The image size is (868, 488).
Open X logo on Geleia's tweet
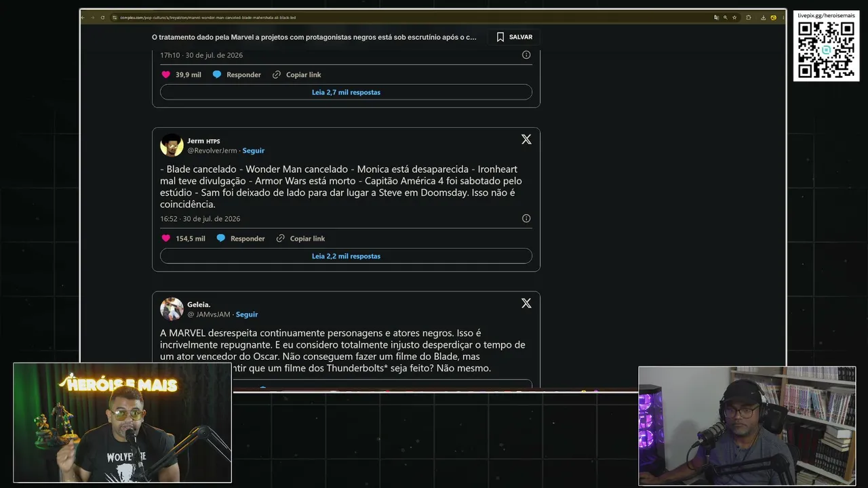point(526,303)
